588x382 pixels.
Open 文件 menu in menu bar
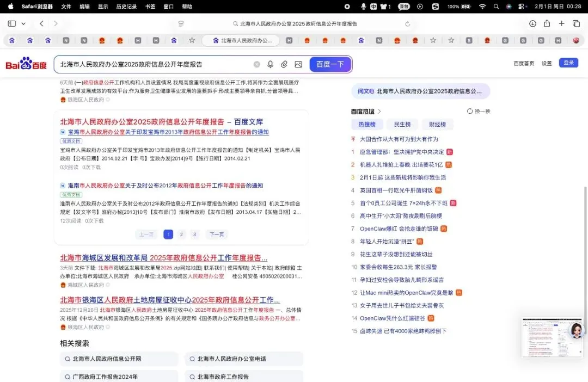(66, 7)
